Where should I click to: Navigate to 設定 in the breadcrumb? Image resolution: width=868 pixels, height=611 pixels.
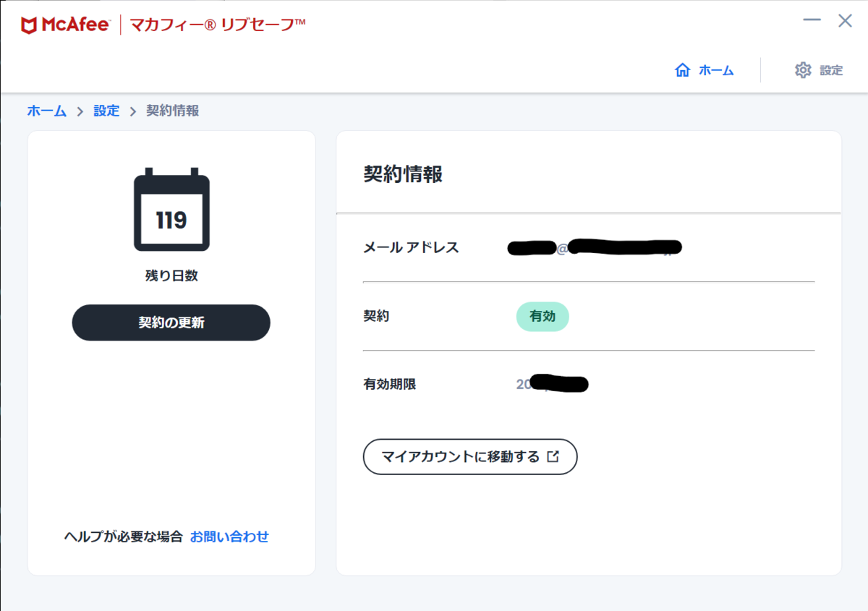(x=106, y=111)
